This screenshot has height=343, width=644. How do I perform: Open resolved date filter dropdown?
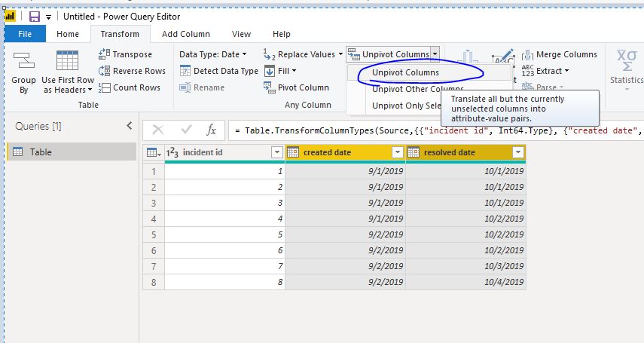518,152
